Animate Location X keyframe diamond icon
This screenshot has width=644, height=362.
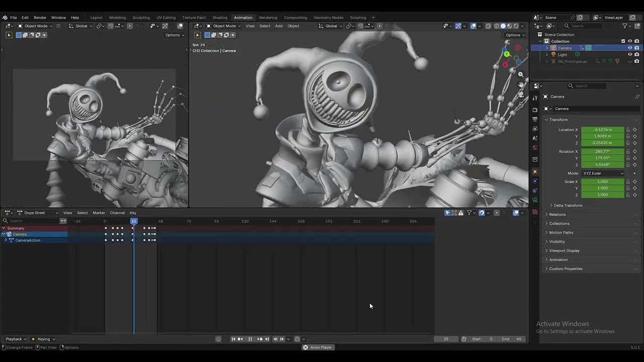(635, 130)
